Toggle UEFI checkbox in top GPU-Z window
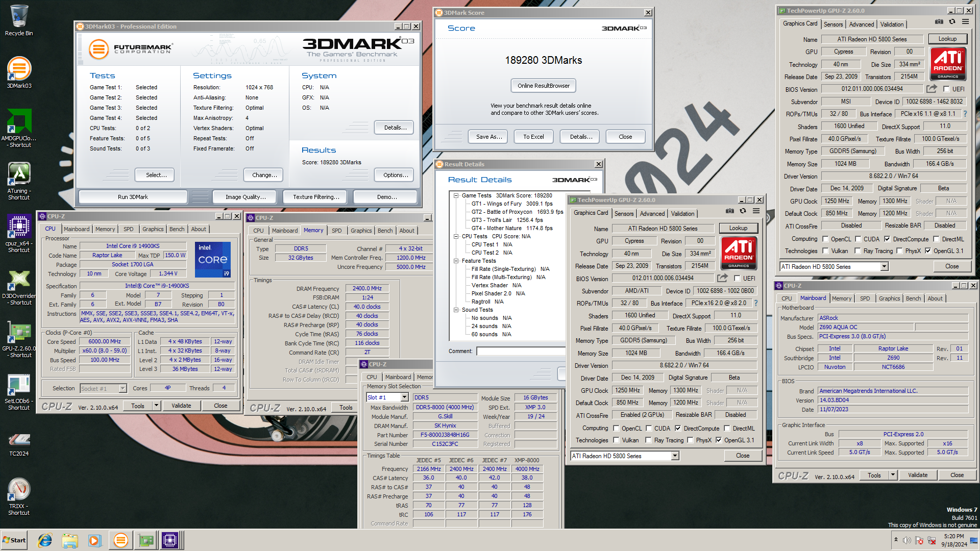 (946, 89)
